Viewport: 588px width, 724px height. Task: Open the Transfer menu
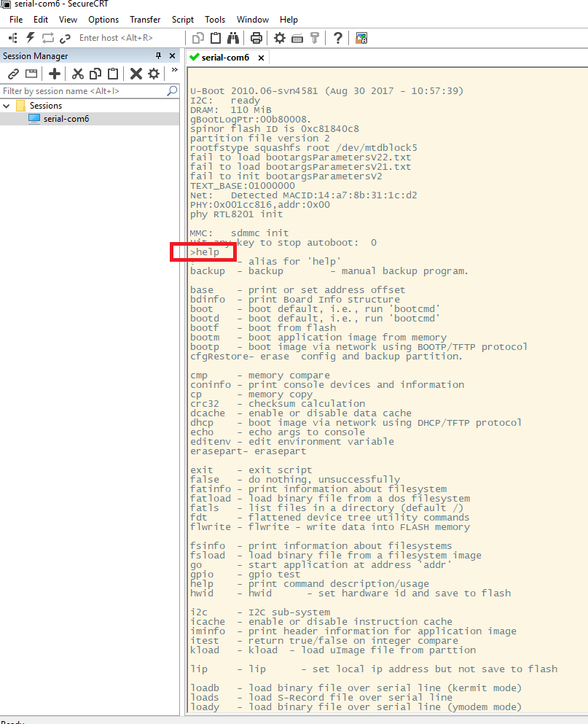click(x=145, y=20)
